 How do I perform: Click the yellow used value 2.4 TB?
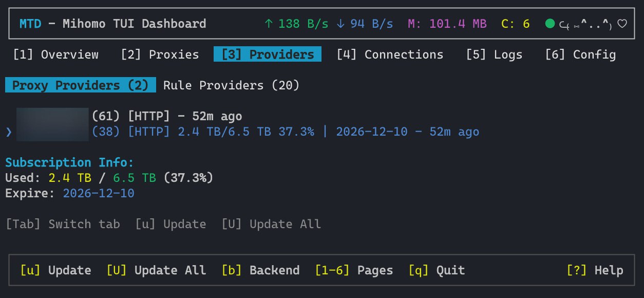70,178
